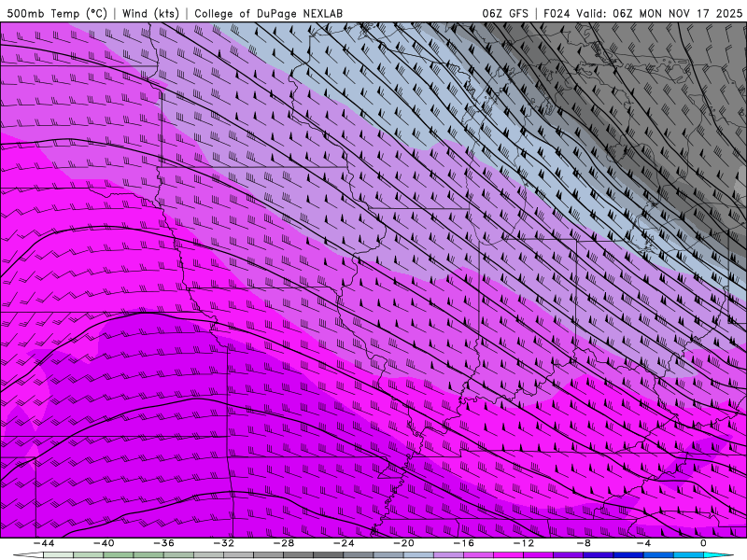This screenshot has height=560, width=747.
Task: Click the 'Wind (kts)' header label
Action: 150,13
